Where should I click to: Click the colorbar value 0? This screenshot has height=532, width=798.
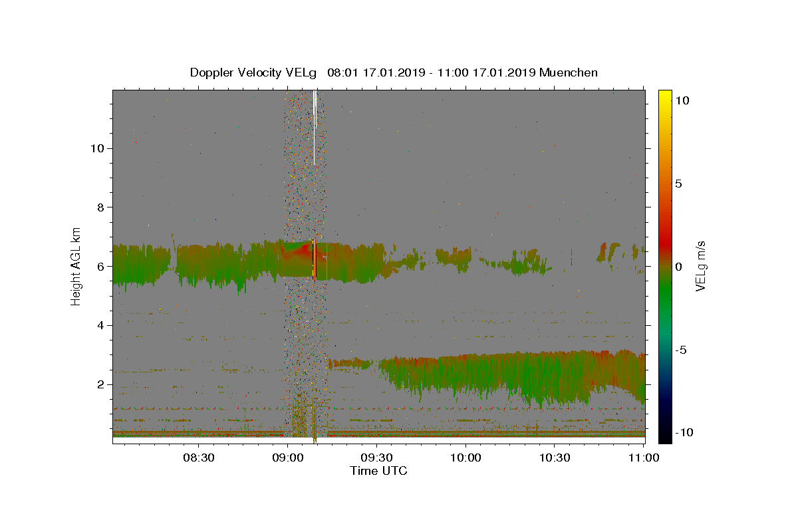coord(679,267)
